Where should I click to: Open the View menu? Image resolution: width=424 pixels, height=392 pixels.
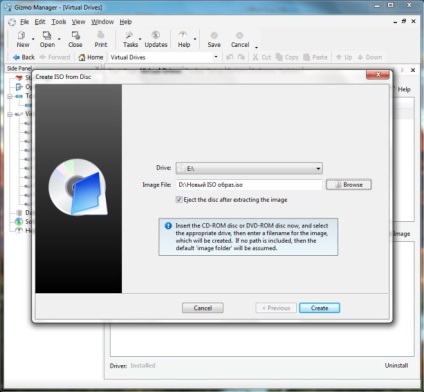78,22
